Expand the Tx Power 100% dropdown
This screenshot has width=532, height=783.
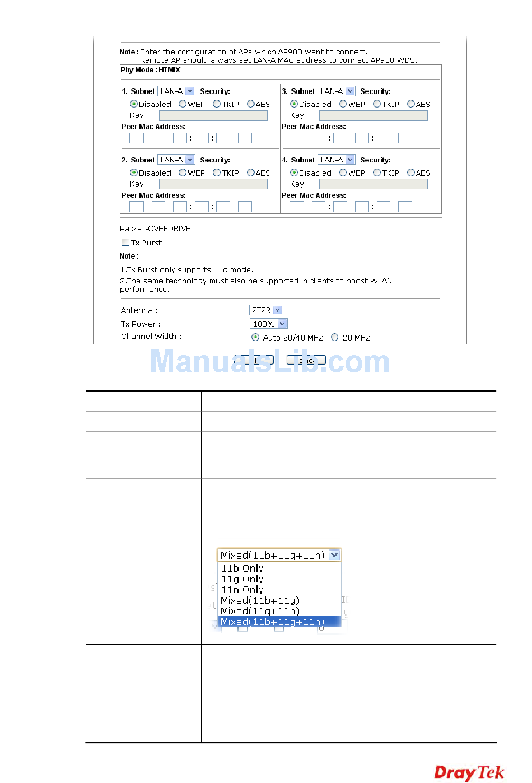[269, 324]
